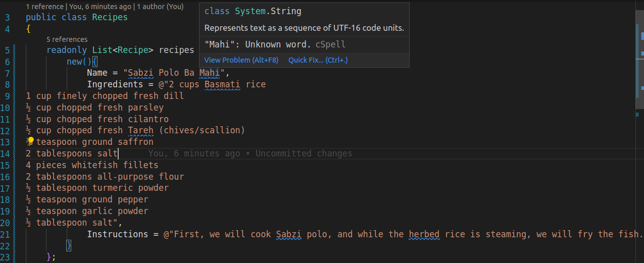Open the Quick Fix... link in tooltip
This screenshot has height=263, width=644.
[318, 60]
